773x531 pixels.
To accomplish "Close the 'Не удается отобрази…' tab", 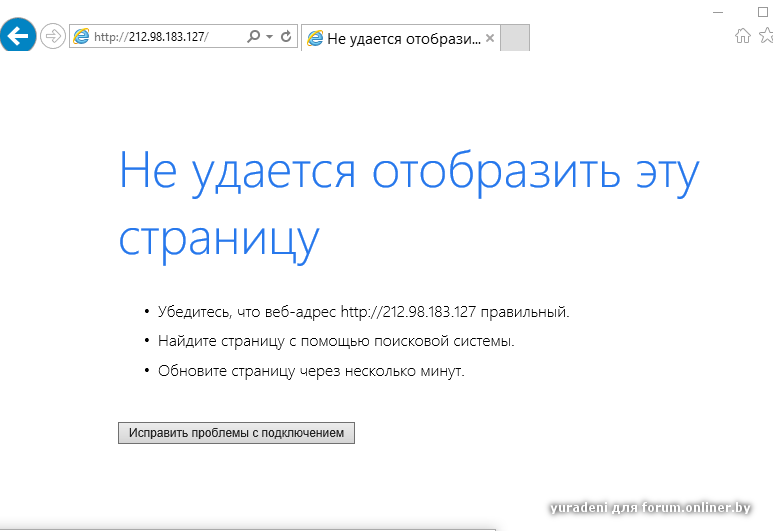I will pos(489,38).
